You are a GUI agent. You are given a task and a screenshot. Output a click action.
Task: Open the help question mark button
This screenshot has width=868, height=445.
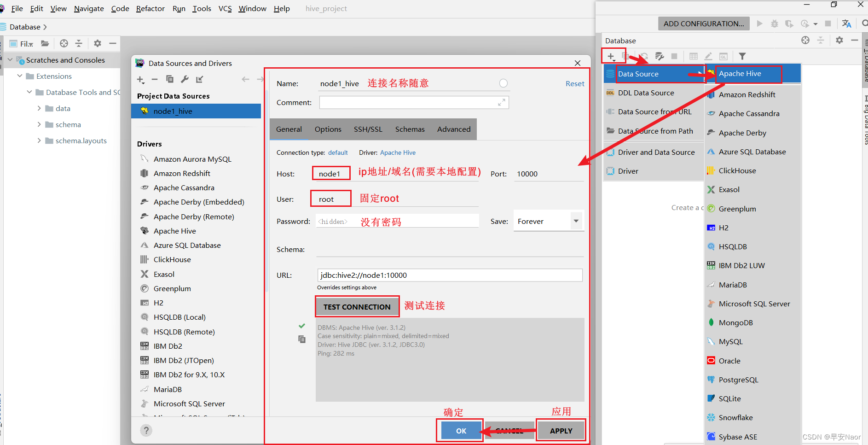(x=146, y=430)
